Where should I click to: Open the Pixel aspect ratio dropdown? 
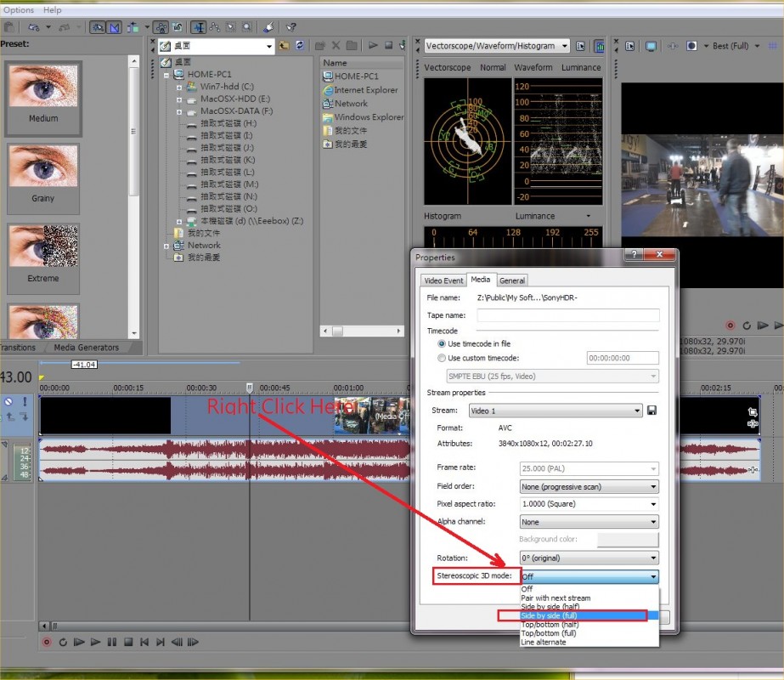pos(589,504)
